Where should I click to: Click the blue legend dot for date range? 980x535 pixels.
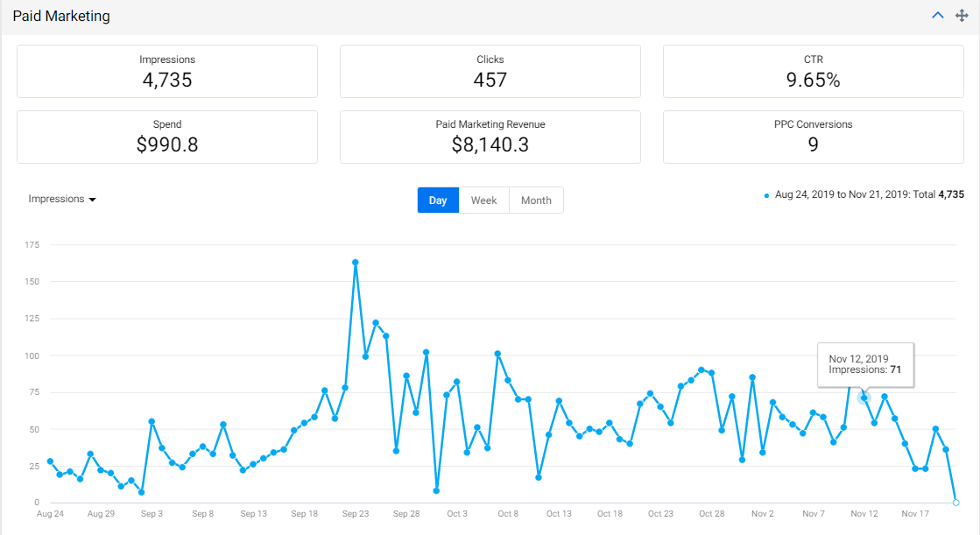click(767, 195)
